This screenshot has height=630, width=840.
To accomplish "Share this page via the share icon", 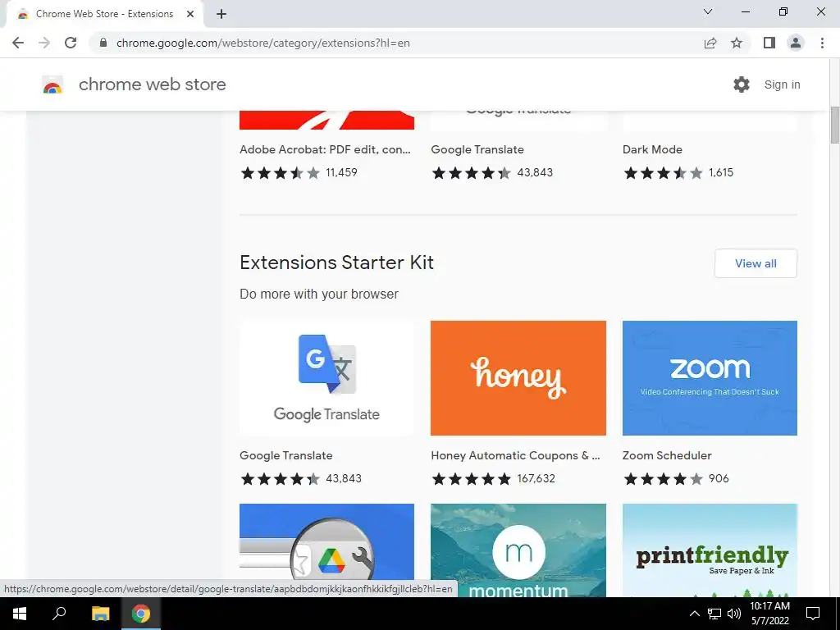I will tap(710, 43).
